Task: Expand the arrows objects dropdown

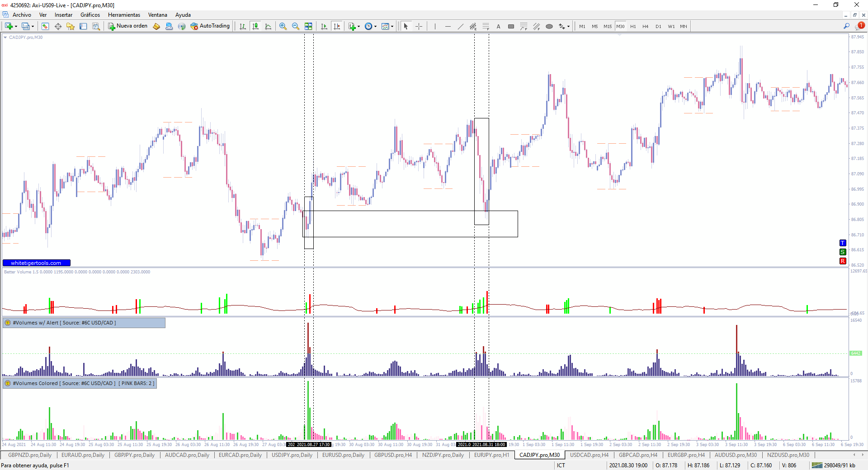Action: (568, 26)
